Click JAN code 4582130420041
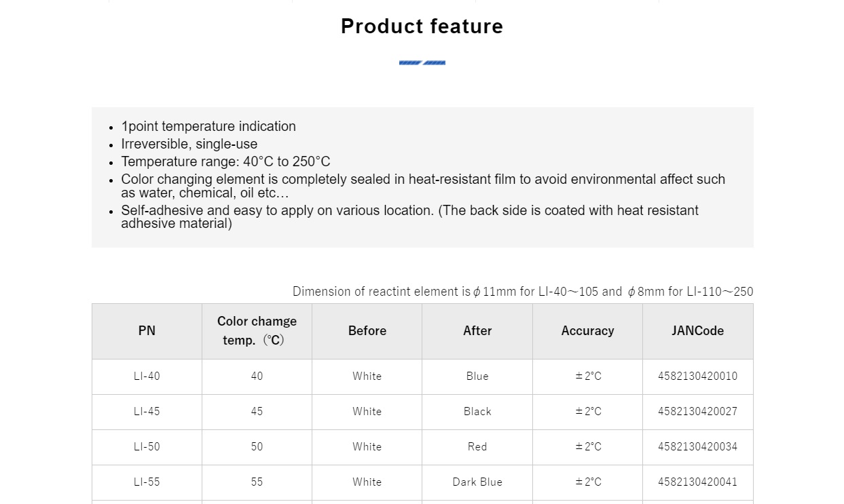This screenshot has width=844, height=504. click(697, 482)
